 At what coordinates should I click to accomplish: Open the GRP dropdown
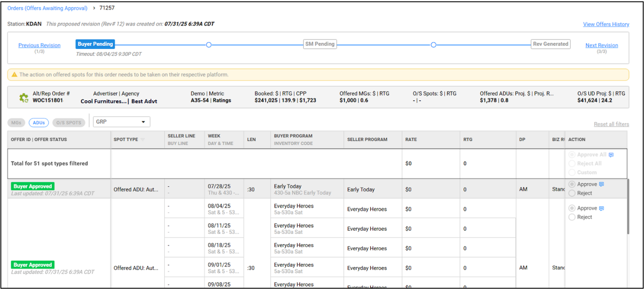(x=121, y=122)
